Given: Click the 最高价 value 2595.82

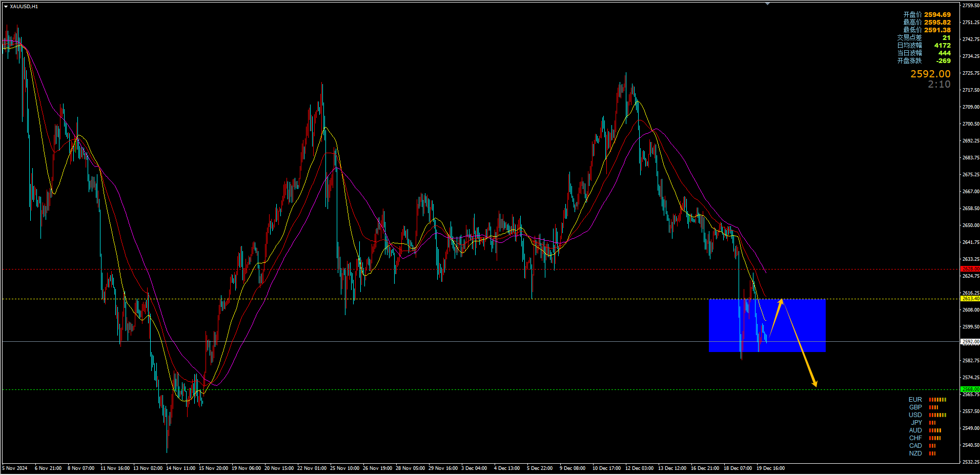Looking at the screenshot, I should tap(937, 23).
